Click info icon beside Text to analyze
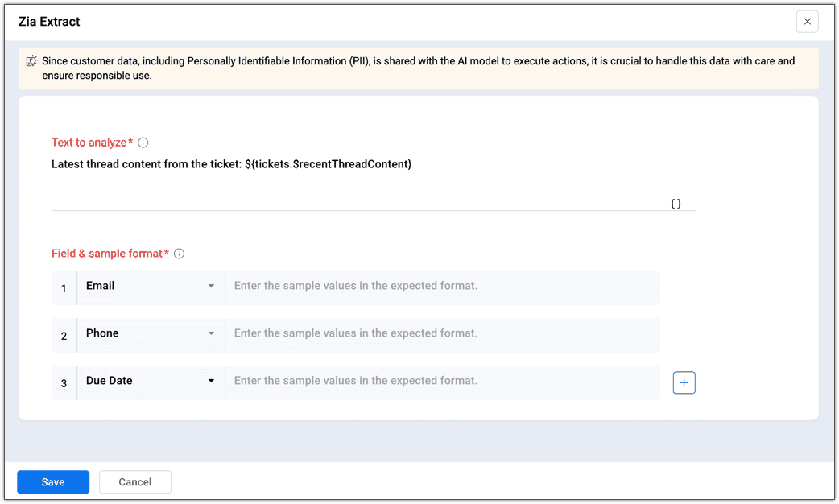The height and width of the screenshot is (504, 839). (x=143, y=143)
